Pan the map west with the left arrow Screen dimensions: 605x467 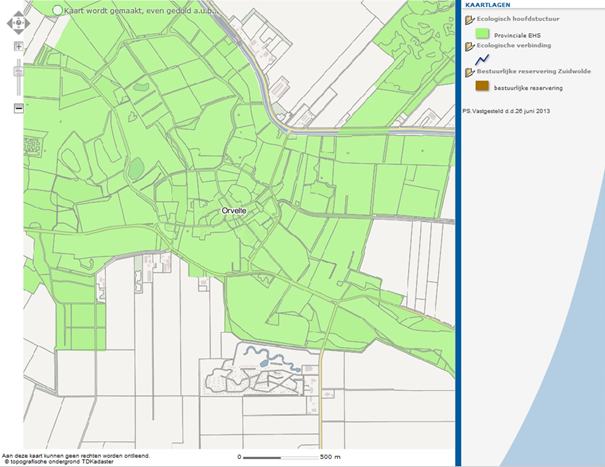click(x=10, y=23)
